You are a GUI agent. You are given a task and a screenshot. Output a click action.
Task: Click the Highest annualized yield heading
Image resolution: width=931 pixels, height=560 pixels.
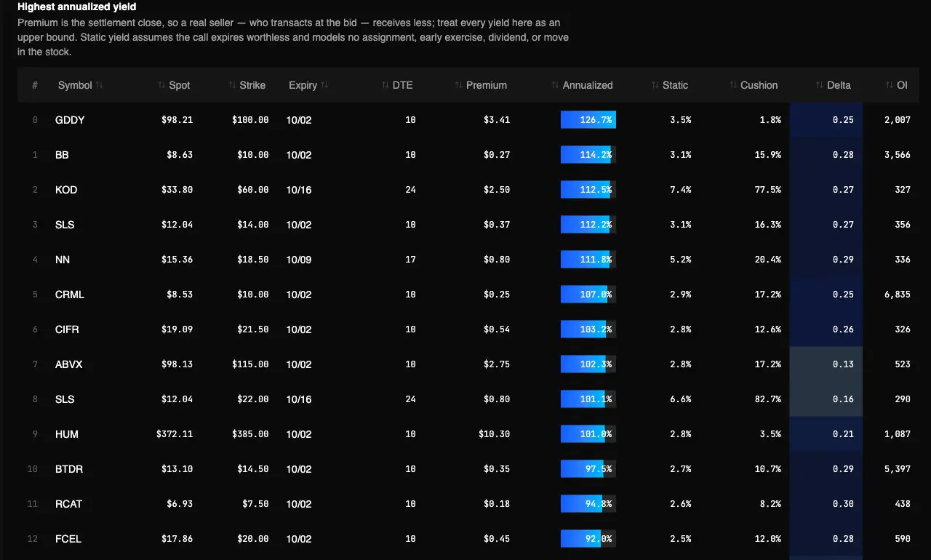77,7
